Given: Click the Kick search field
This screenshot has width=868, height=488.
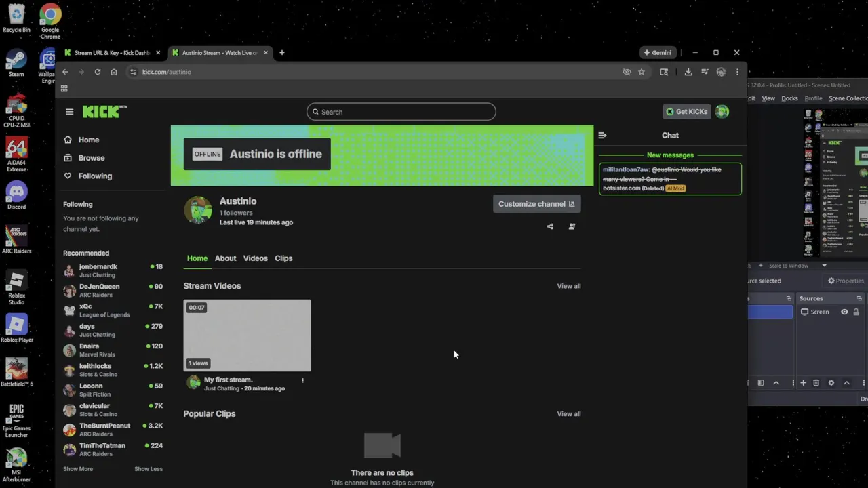Looking at the screenshot, I should click(x=401, y=112).
